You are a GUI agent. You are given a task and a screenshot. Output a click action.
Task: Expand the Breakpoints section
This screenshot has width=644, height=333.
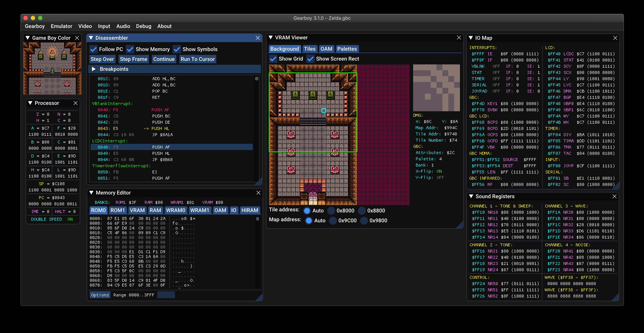(x=94, y=69)
